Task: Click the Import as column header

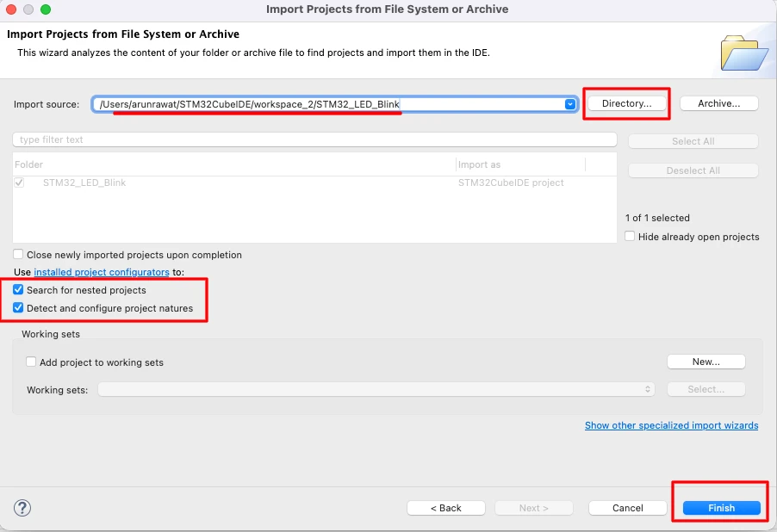Action: (520, 164)
